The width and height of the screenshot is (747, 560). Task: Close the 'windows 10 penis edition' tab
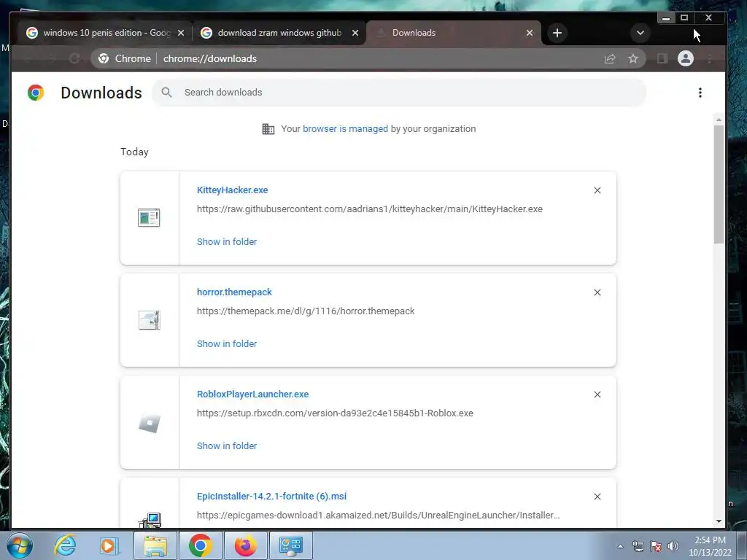181,33
